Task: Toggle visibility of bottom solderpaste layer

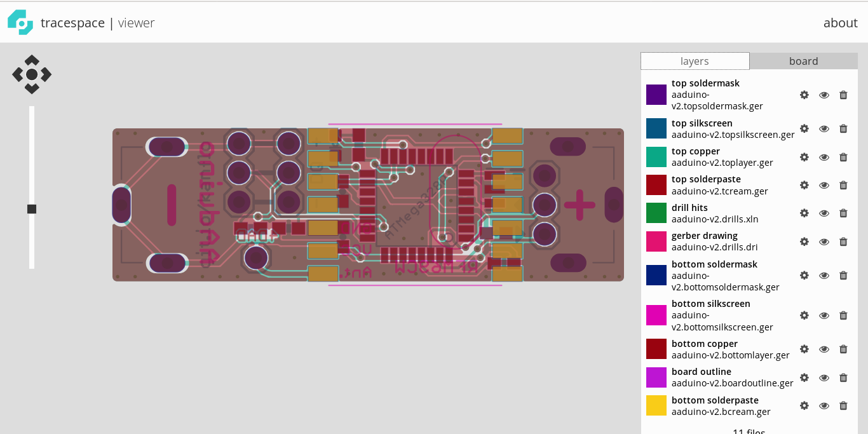Action: (x=824, y=405)
